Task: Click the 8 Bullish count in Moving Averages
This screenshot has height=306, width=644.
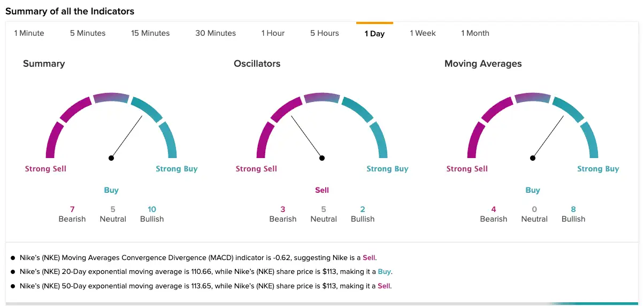Action: [573, 214]
